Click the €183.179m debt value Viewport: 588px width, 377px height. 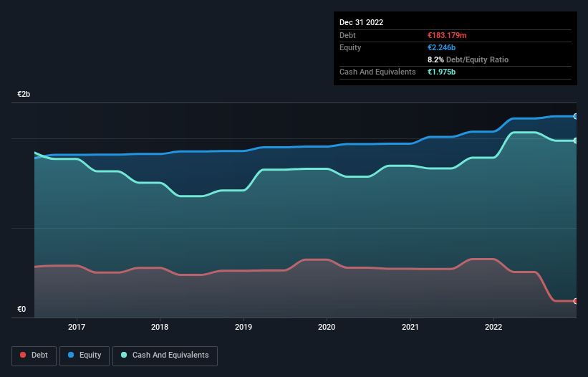[447, 35]
